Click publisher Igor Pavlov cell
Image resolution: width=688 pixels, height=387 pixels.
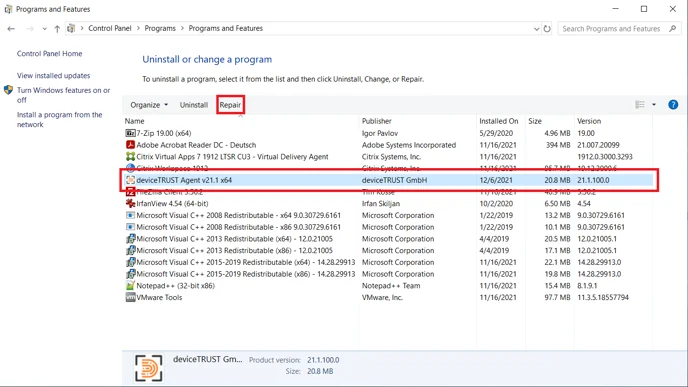pos(379,133)
